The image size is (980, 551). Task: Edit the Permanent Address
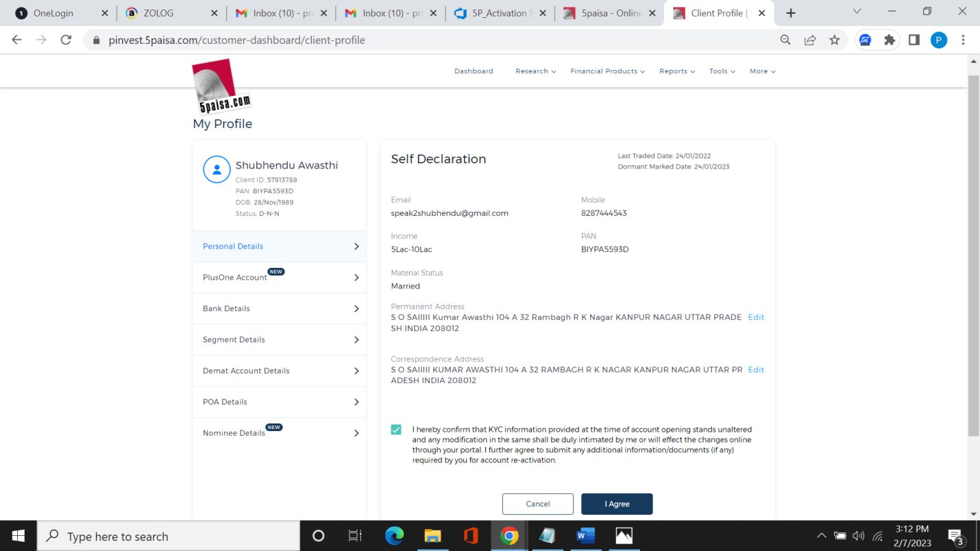[x=756, y=317]
